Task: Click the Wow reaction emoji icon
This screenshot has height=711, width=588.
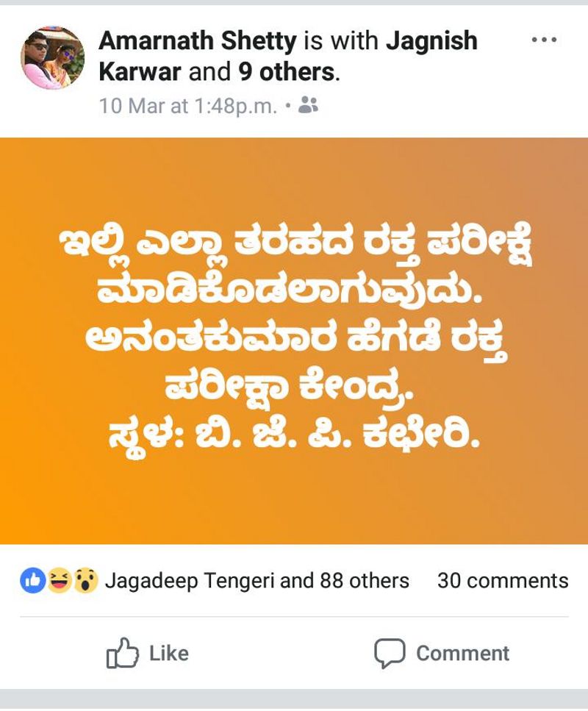Action: [86, 580]
